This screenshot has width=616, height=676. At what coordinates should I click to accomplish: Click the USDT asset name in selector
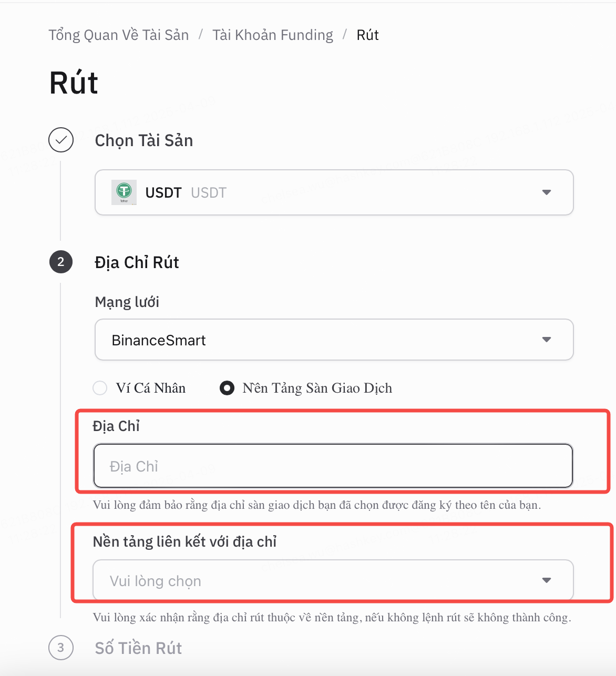click(x=163, y=193)
